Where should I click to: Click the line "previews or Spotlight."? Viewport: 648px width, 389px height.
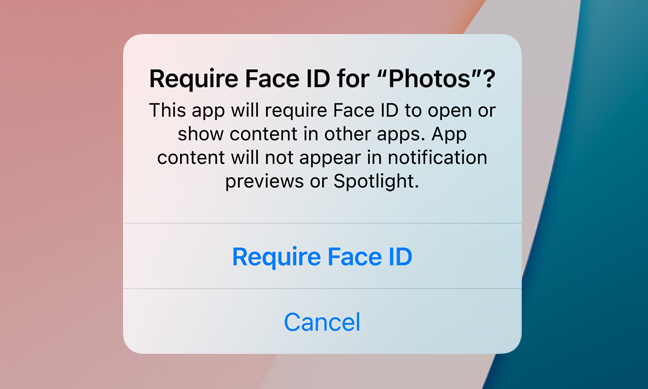[x=322, y=181]
